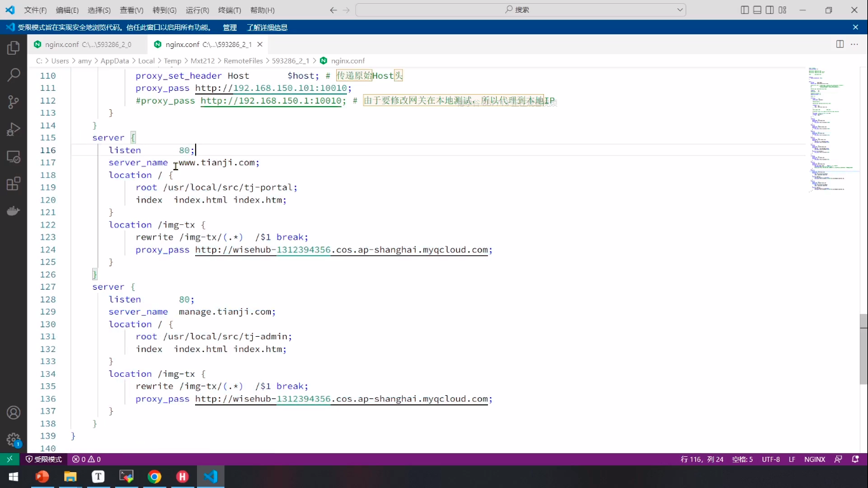Open the Docker view in activity bar
Viewport: 868px width, 488px height.
13,211
